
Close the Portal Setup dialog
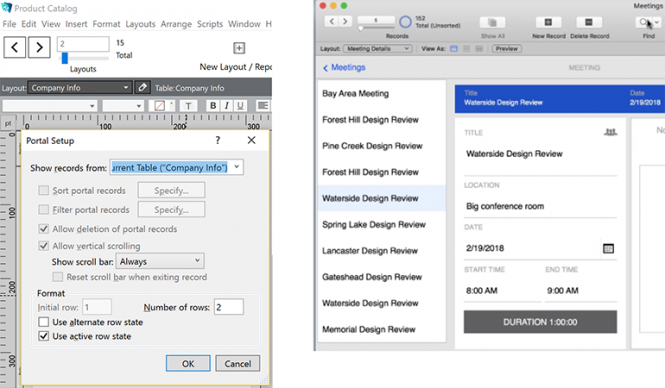point(251,140)
